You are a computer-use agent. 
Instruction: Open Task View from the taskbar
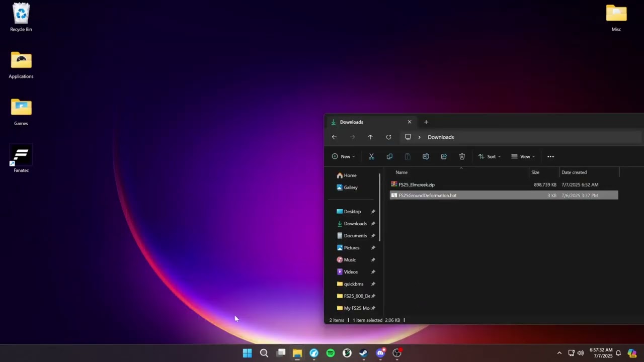tap(281, 353)
